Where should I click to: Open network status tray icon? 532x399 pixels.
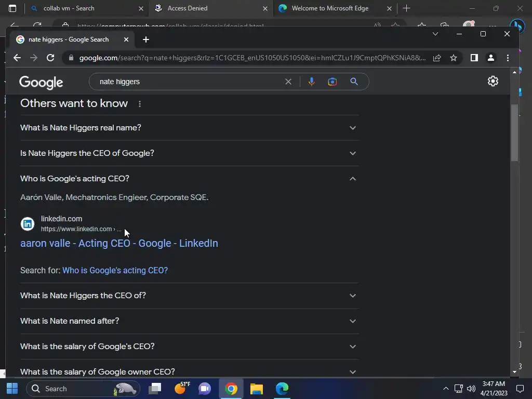click(458, 389)
